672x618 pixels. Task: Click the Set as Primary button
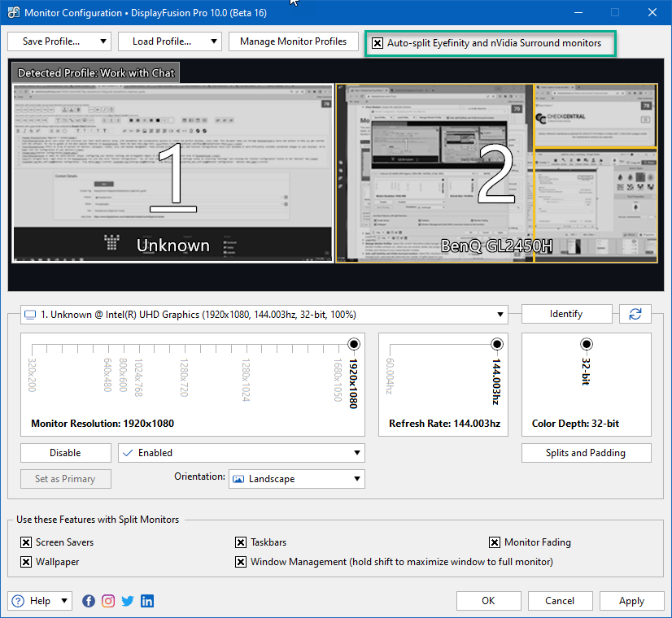pos(66,479)
